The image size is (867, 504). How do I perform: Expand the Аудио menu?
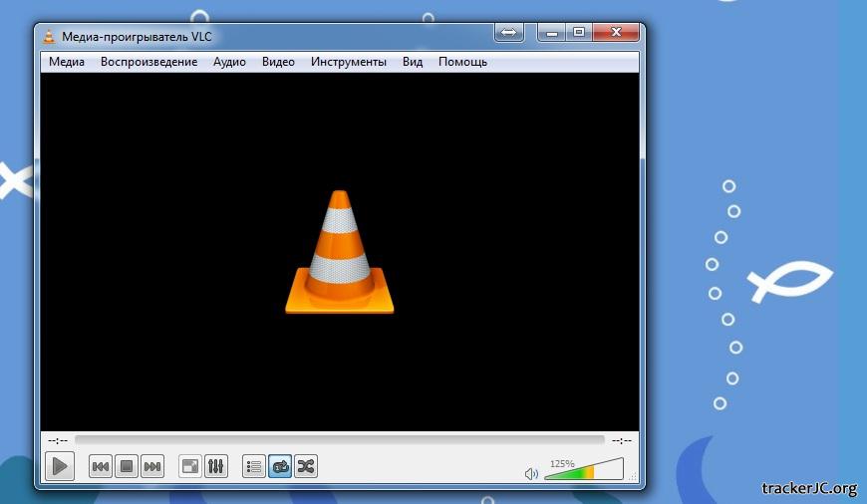click(229, 62)
